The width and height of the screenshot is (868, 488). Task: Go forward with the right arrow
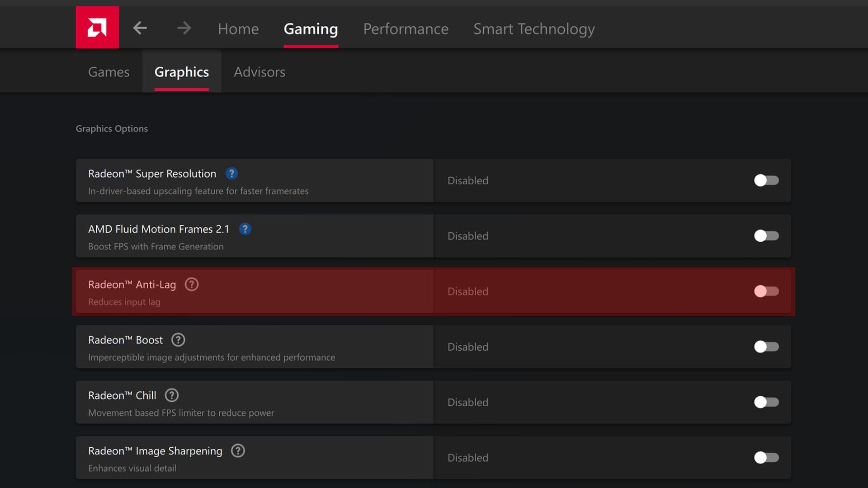point(184,28)
